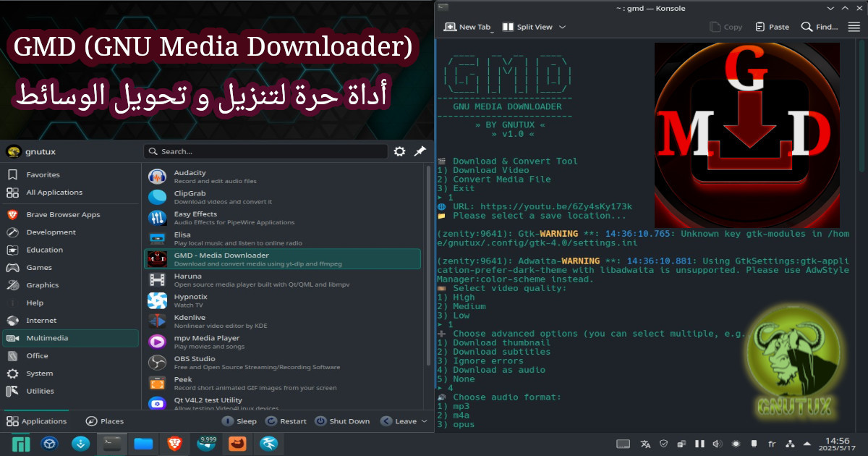868x456 pixels.
Task: Open the Konsole hamburger menu
Action: coord(854,27)
